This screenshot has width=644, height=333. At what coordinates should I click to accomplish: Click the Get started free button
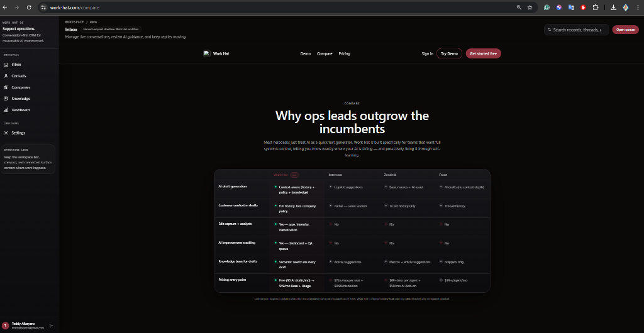click(x=483, y=53)
